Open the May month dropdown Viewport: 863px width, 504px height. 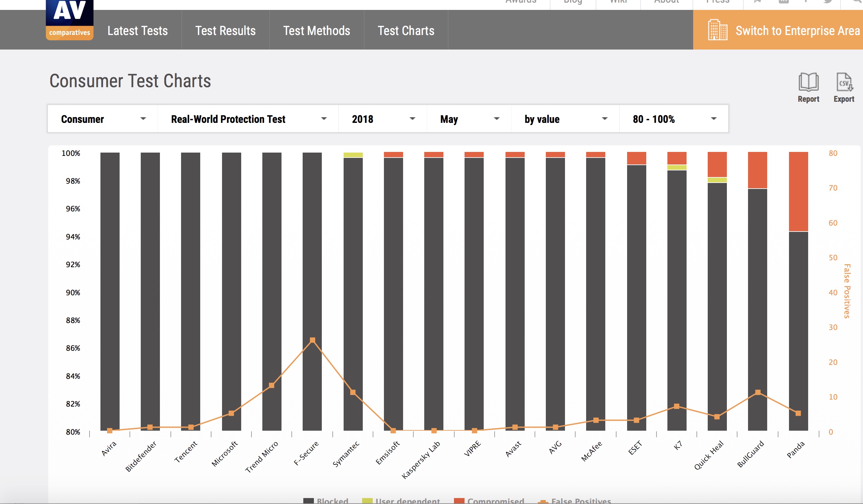[469, 119]
